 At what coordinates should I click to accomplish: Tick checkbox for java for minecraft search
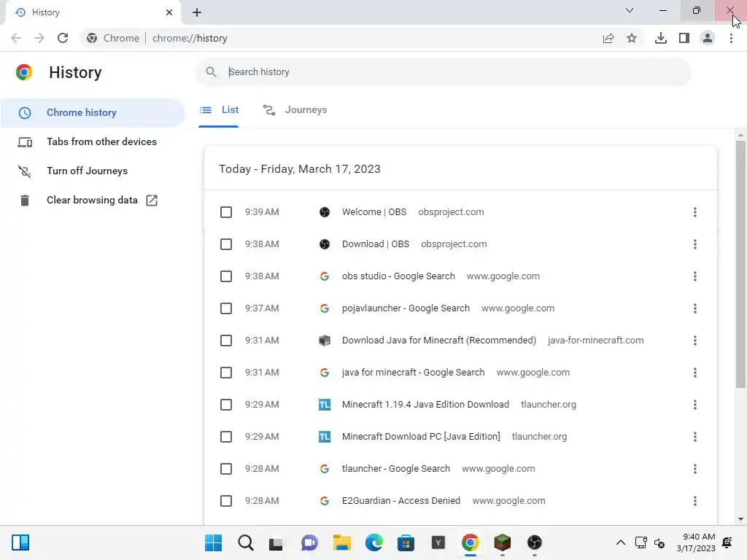click(x=226, y=373)
